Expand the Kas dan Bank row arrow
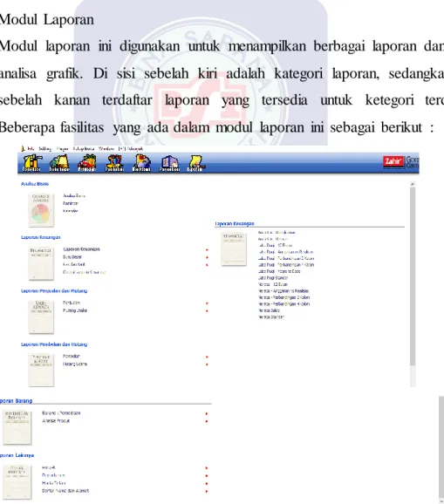This screenshot has height=504, width=444. pyautogui.click(x=207, y=265)
